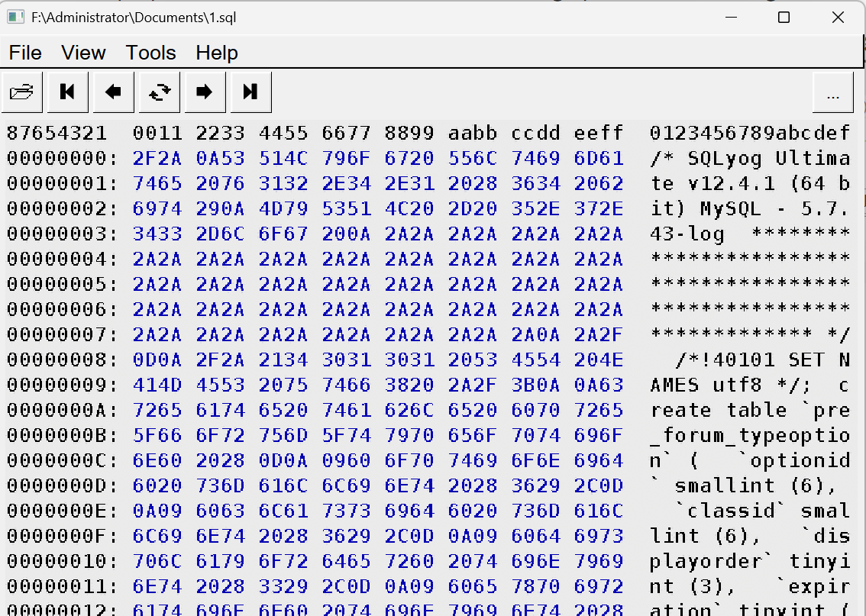Viewport: 866px width, 616px height.
Task: Open the File menu
Action: [25, 53]
